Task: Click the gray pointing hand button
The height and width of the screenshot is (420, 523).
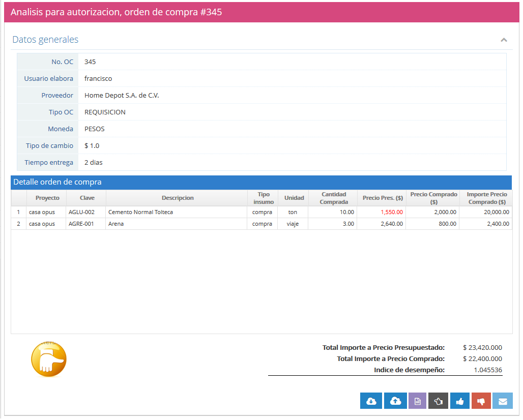Action: 439,401
